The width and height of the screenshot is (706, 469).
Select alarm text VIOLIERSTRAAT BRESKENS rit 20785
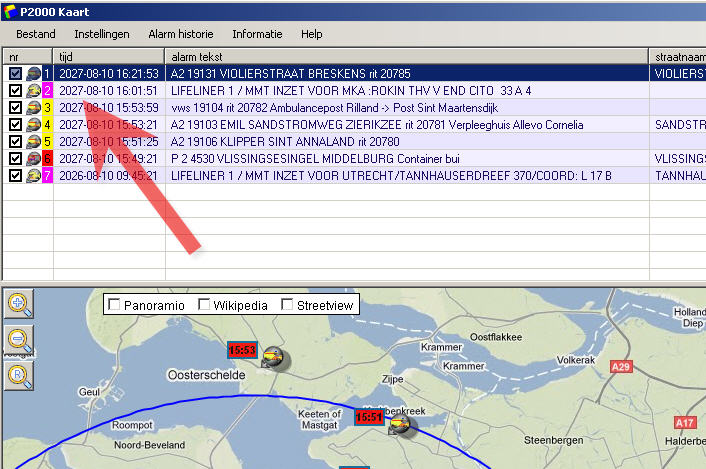pyautogui.click(x=290, y=73)
